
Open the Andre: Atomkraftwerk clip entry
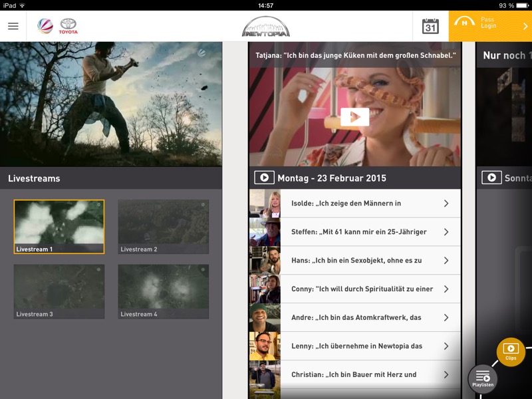pos(356,318)
